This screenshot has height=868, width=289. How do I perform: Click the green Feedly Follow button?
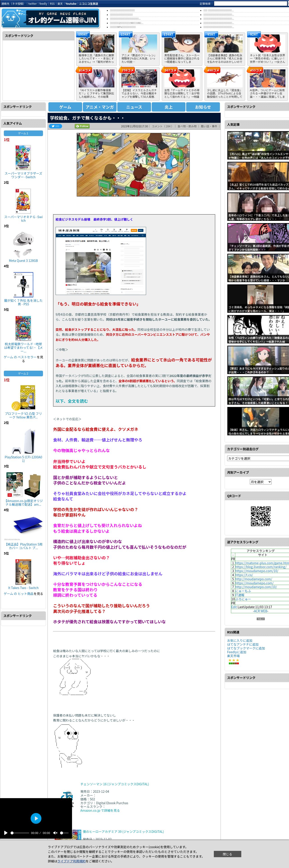tap(82, 126)
